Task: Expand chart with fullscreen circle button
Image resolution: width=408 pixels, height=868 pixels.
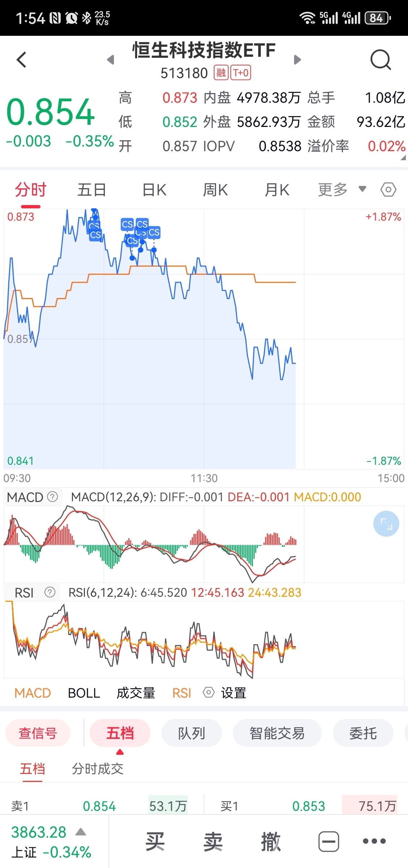Action: point(386,523)
